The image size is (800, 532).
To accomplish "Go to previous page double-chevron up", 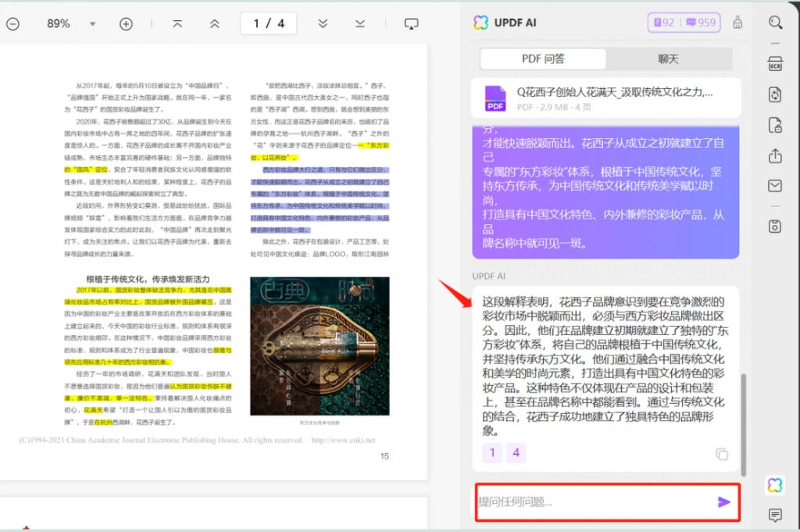I will 215,23.
